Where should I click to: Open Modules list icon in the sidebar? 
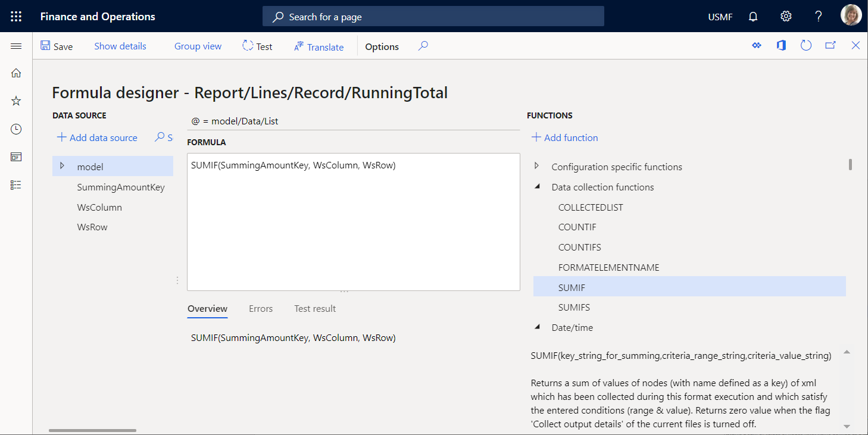(x=16, y=185)
